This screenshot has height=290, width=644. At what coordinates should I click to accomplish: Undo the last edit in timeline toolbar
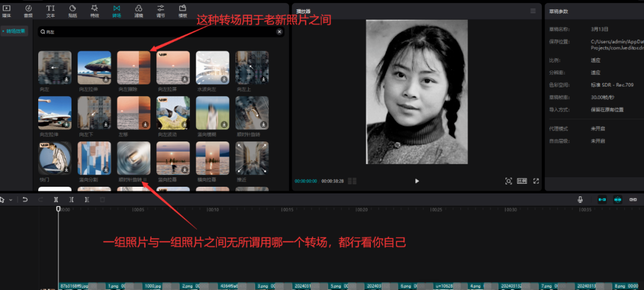(25, 199)
